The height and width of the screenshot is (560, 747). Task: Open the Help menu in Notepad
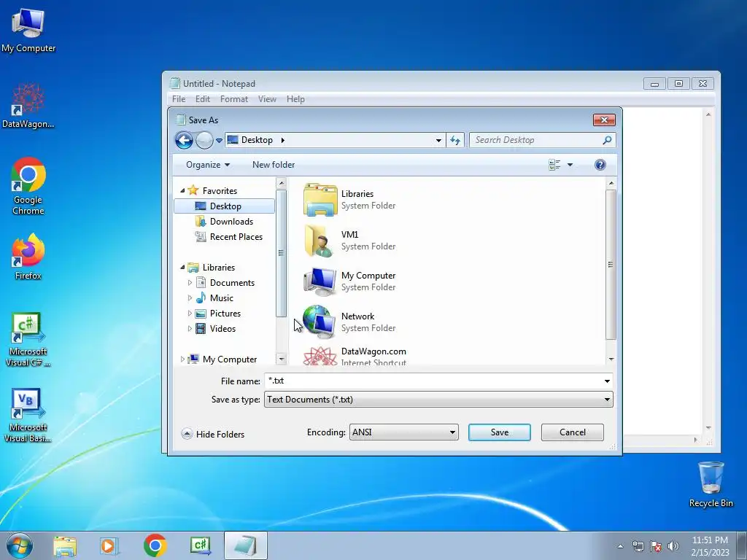[x=295, y=99]
